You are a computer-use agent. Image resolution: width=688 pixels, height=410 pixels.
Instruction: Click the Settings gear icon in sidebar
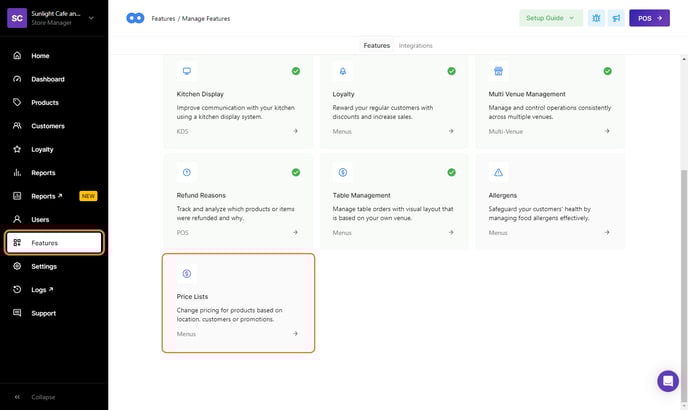(17, 266)
